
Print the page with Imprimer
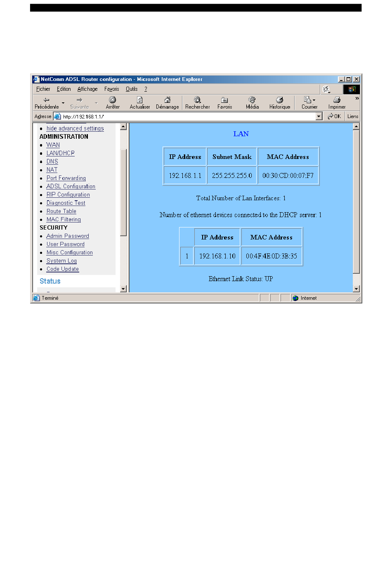pos(337,103)
